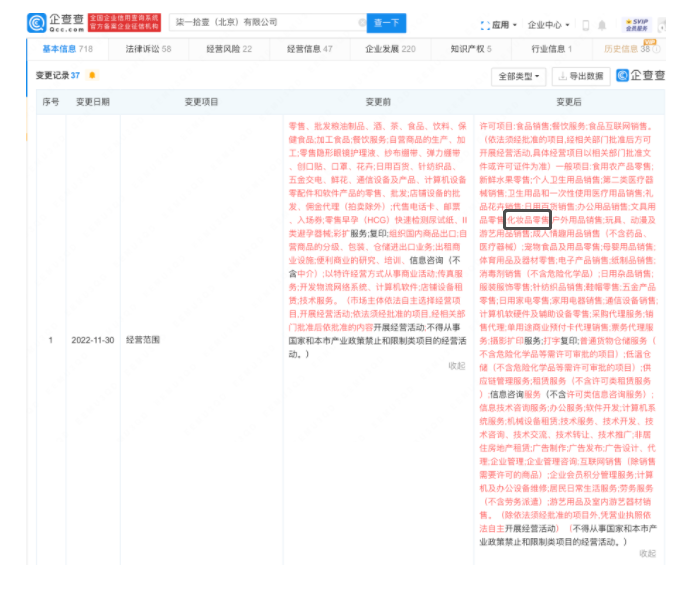Switch to the 企业发展 tab
The width and height of the screenshot is (695, 590).
pyautogui.click(x=390, y=49)
